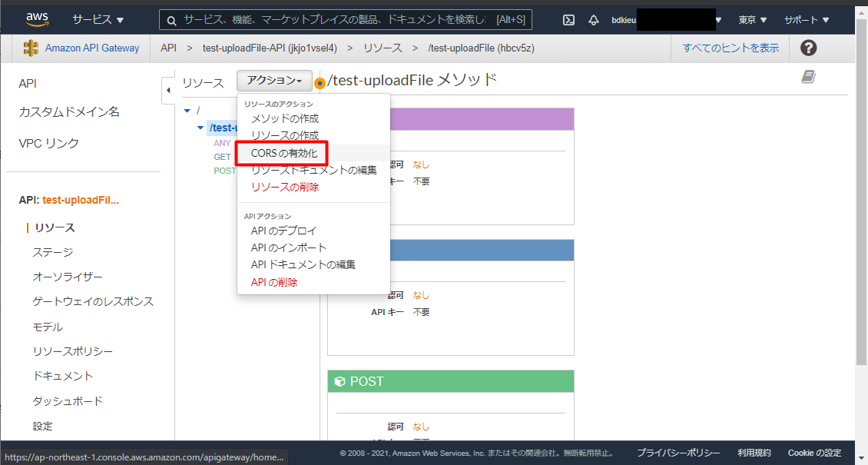Image resolution: width=868 pixels, height=465 pixels.
Task: Open the 東京 region dropdown
Action: [x=753, y=21]
